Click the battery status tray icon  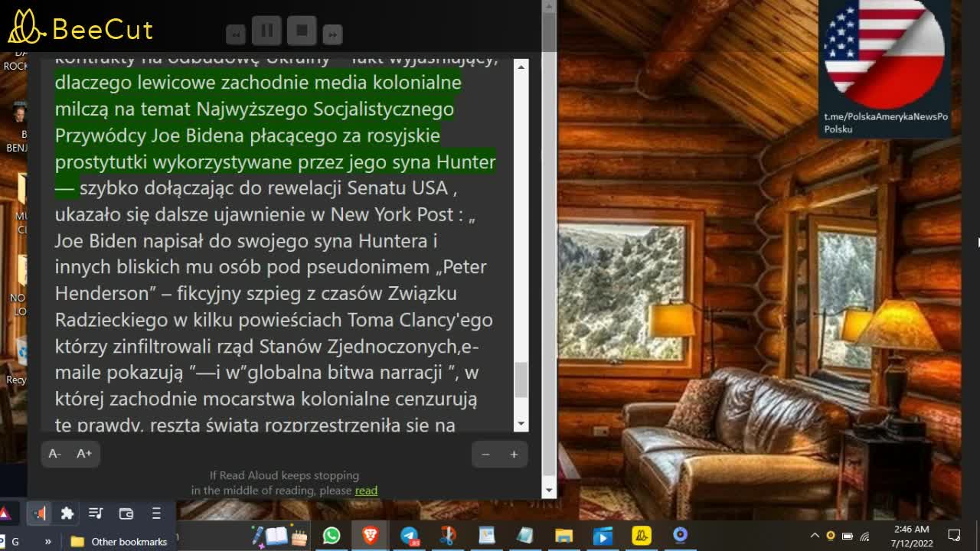[848, 536]
